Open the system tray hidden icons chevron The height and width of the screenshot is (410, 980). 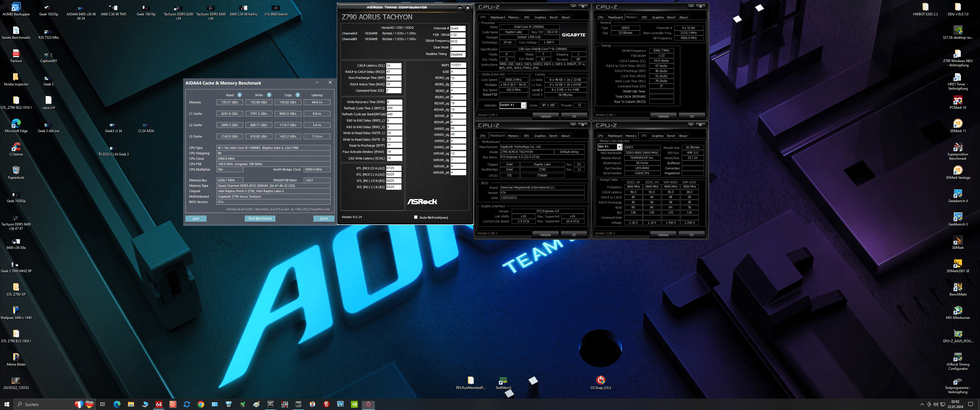click(922, 404)
